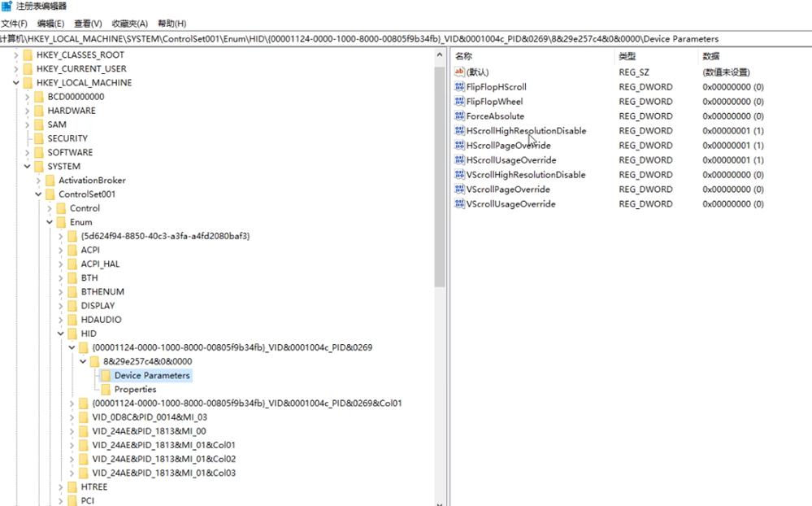
Task: Click the ForceAbsolute DWORD icon
Action: click(459, 116)
